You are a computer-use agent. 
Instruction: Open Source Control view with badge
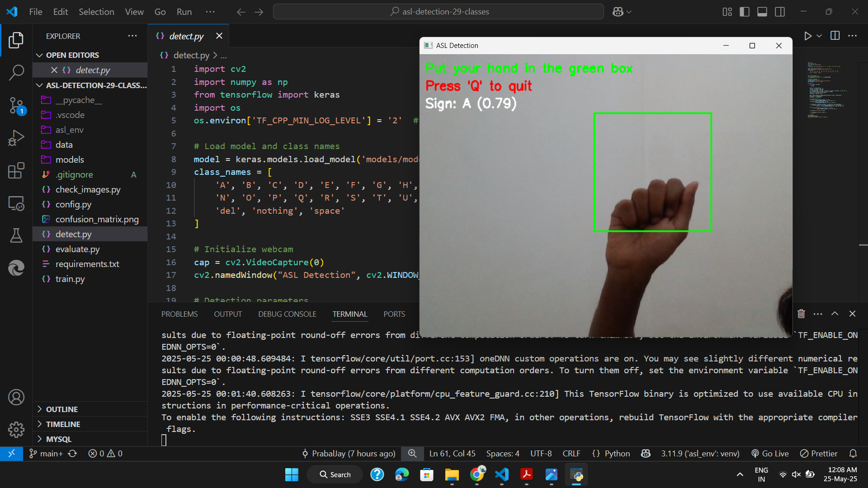tap(16, 106)
